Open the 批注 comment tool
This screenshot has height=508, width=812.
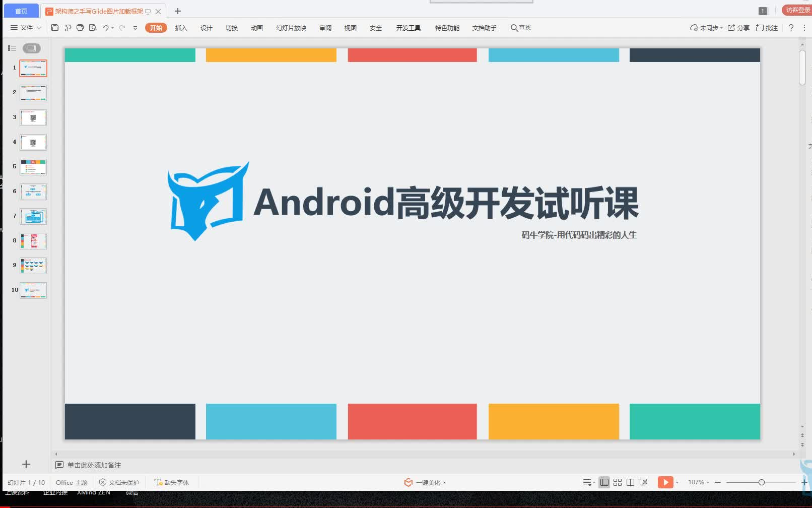[x=767, y=28]
